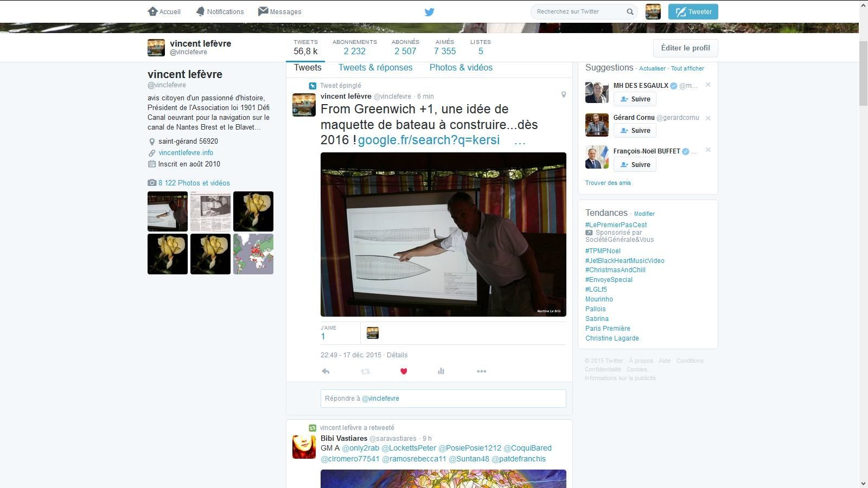
Task: Click liker avatar next to J'aime count
Action: 373,333
